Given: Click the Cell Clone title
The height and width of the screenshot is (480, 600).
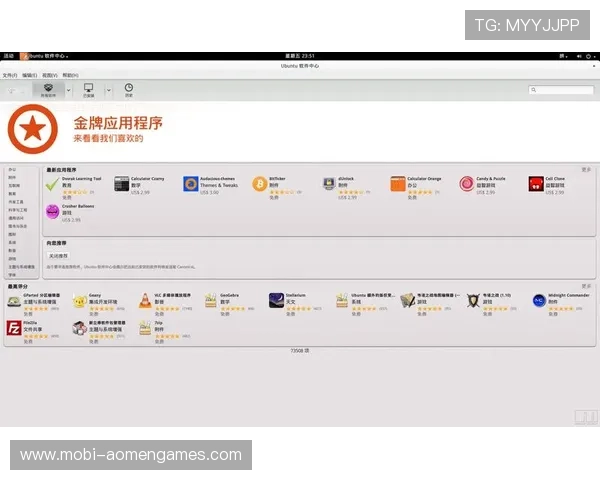Looking at the screenshot, I should tap(555, 179).
